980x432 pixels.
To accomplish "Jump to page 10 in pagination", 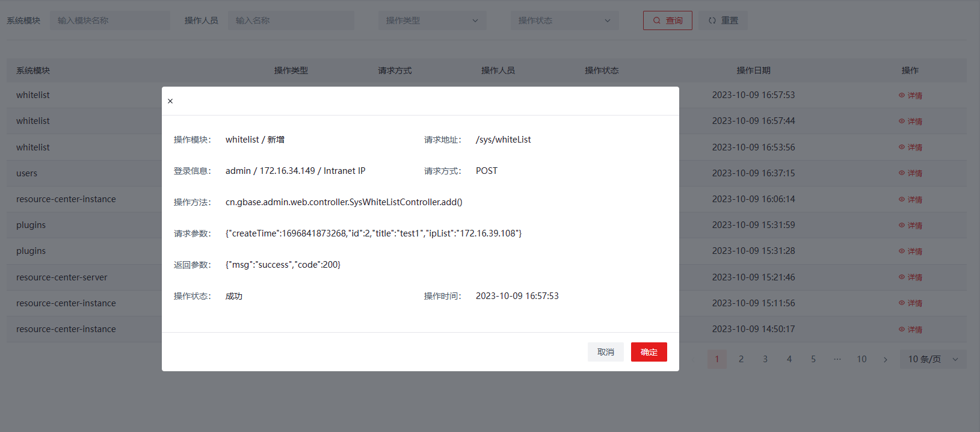I will click(x=861, y=359).
